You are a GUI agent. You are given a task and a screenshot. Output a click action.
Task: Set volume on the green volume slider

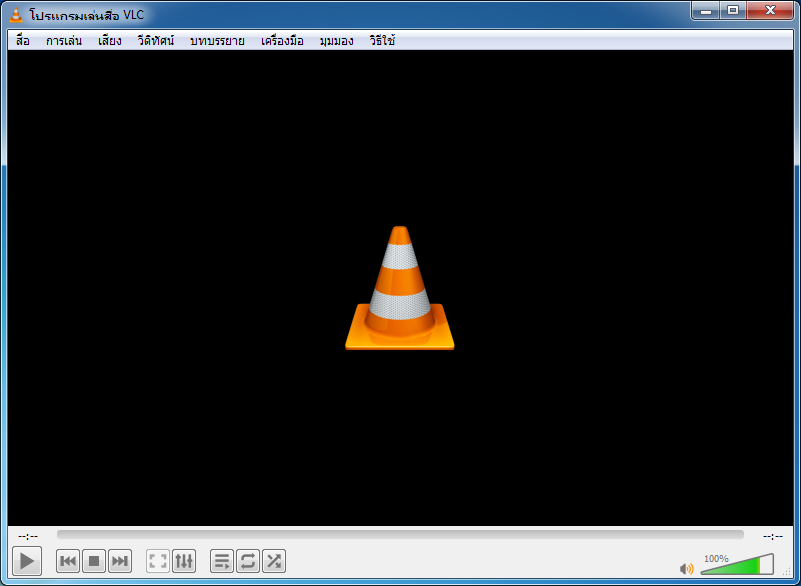738,564
